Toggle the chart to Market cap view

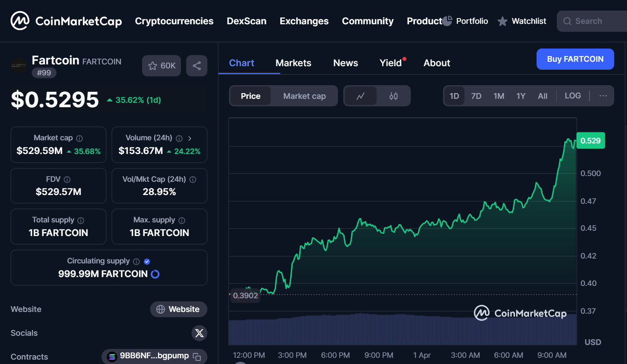pos(304,96)
